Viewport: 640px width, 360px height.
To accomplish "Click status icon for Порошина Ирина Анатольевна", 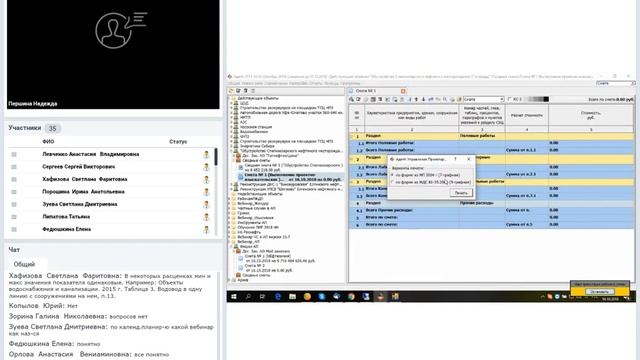I will click(x=207, y=192).
